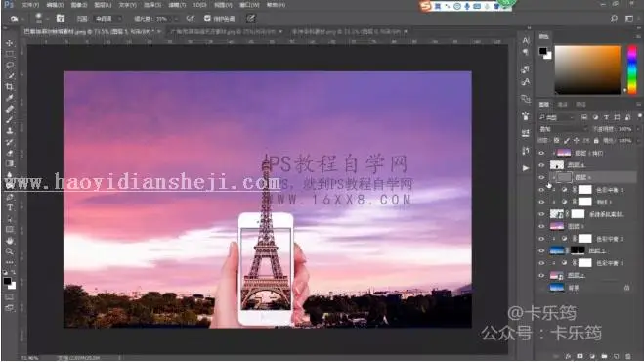
Task: Open the blend mode dropdown
Action: 563,129
